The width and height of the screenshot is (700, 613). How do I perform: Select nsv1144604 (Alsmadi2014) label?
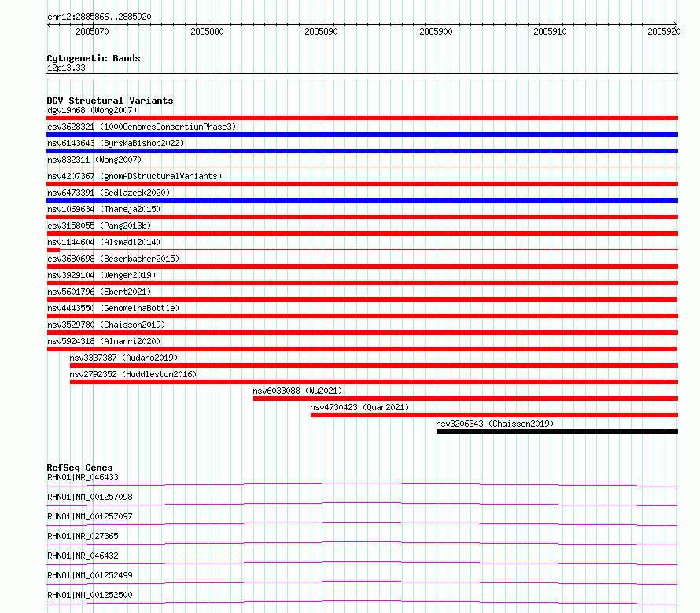coord(104,242)
